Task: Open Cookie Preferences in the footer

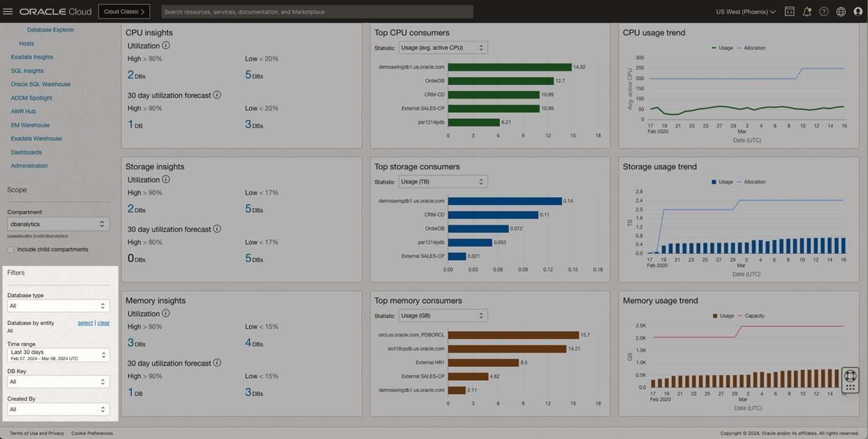Action: point(92,434)
